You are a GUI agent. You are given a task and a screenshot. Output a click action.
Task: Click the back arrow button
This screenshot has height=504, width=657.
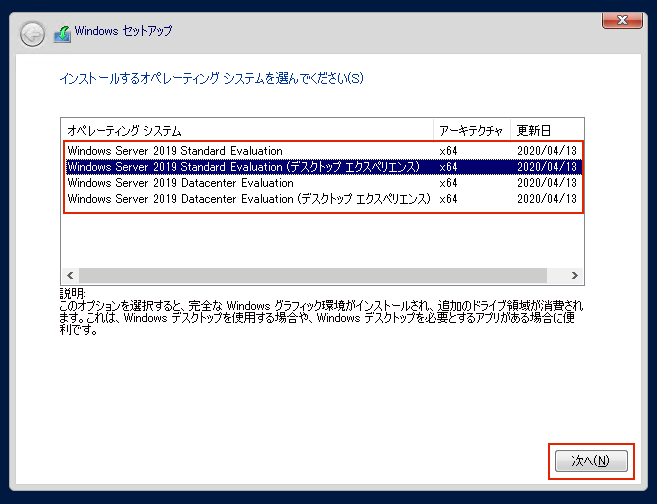32,34
